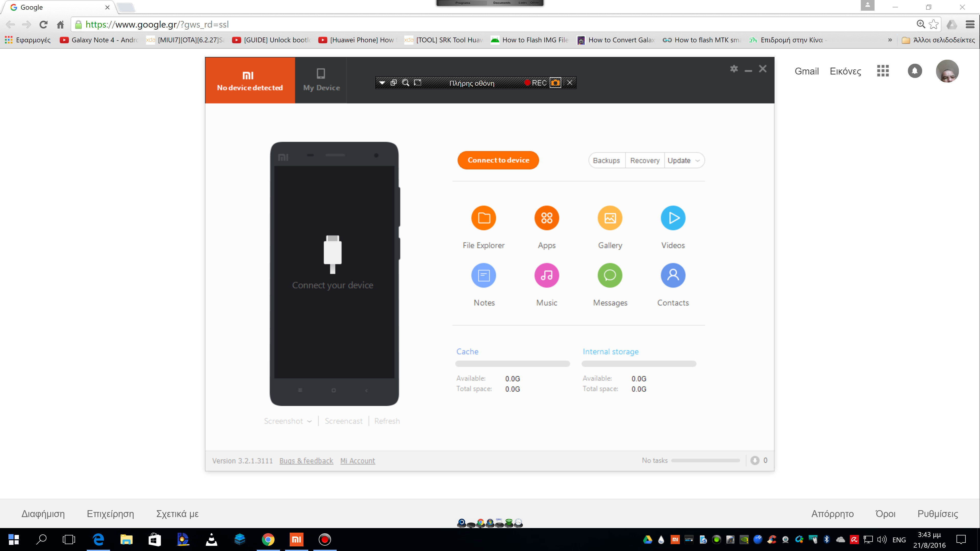
Task: Open the Messages icon
Action: [x=610, y=275]
